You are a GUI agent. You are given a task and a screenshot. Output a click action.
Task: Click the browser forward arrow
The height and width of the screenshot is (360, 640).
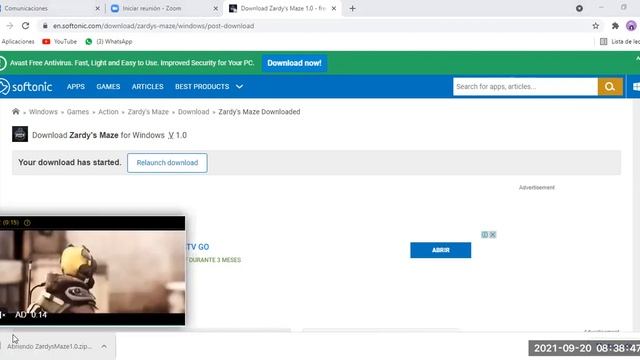(9, 26)
